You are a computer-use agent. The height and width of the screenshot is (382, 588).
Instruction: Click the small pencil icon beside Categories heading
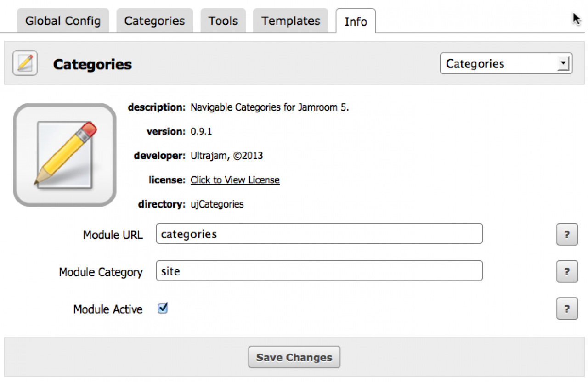(x=25, y=63)
